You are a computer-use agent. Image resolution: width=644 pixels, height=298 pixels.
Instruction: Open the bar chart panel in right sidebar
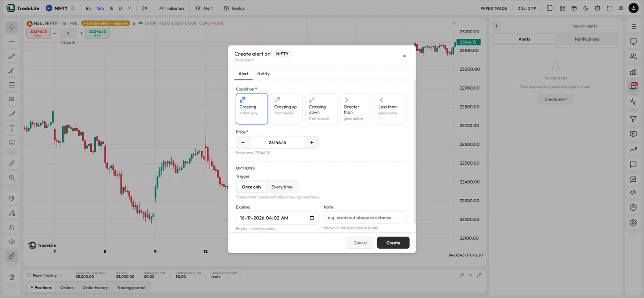(x=633, y=71)
